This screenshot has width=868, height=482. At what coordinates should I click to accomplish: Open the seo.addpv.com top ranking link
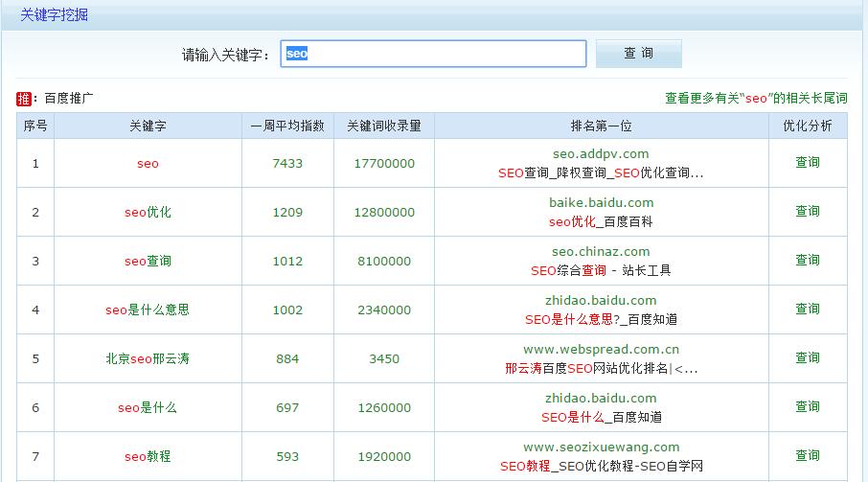coord(601,154)
